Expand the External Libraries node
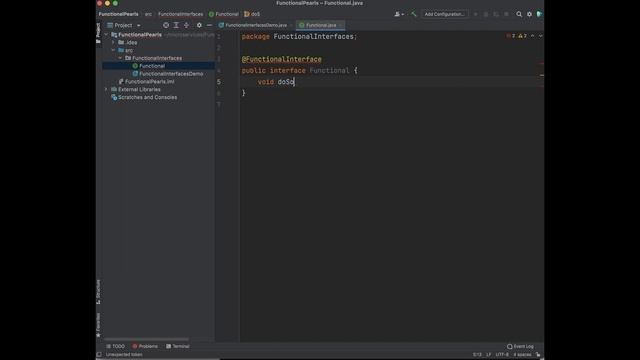The image size is (640, 360). coord(107,89)
